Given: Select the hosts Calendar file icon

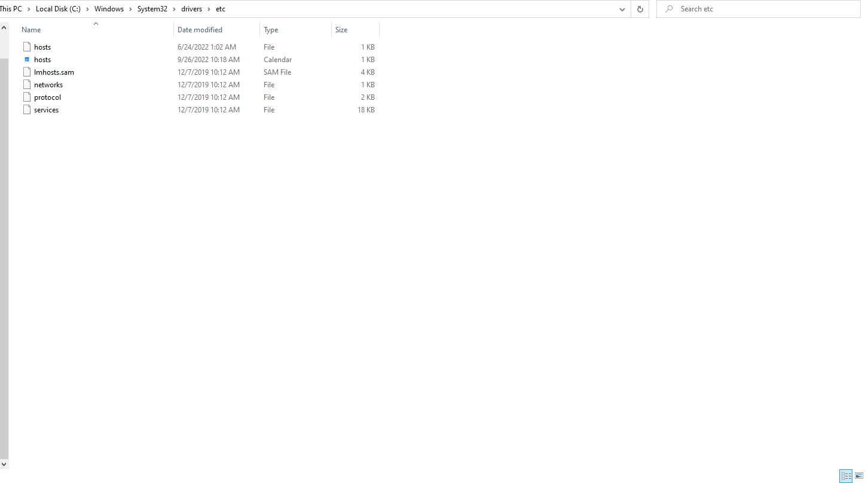Looking at the screenshot, I should coord(27,60).
